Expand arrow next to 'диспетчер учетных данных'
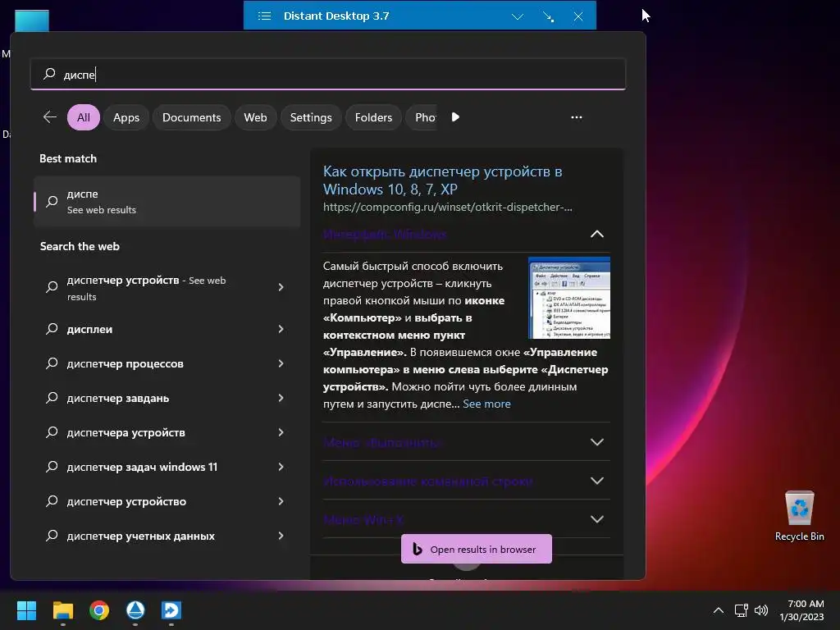 (x=281, y=536)
